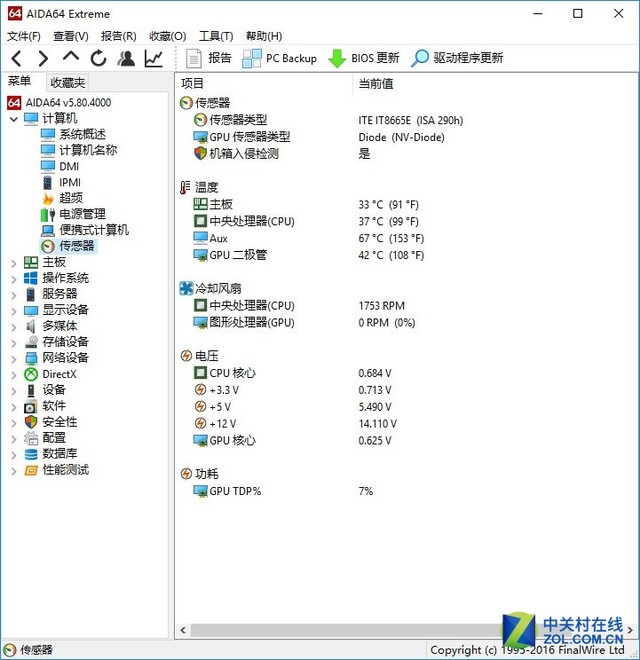
Task: Select the 传感器类型 row
Action: pyautogui.click(x=328, y=120)
